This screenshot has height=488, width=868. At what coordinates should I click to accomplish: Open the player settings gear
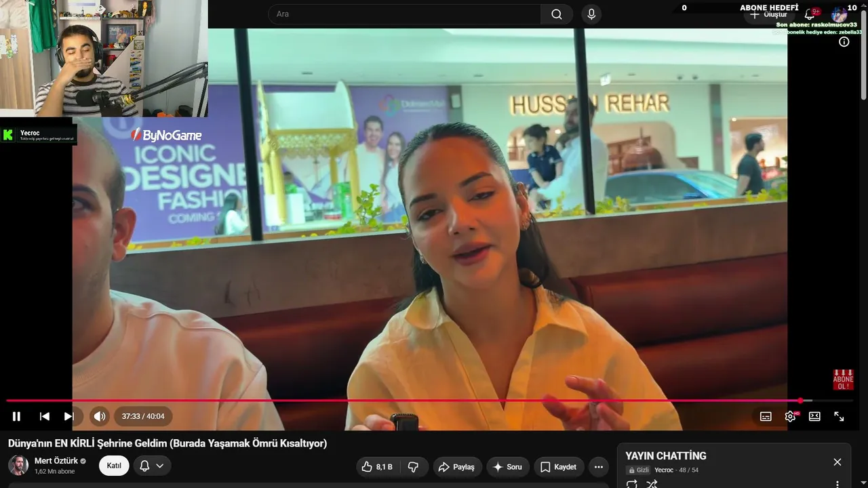coord(790,416)
